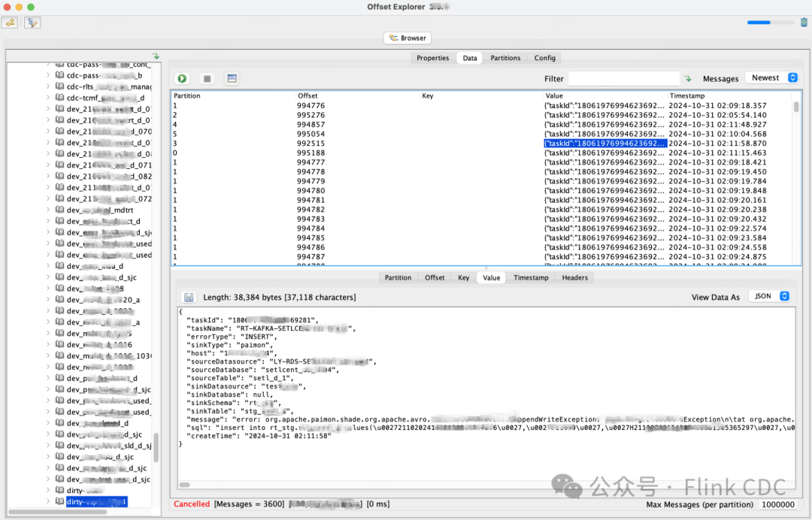
Task: Click the stop retrieval square button
Action: click(208, 79)
